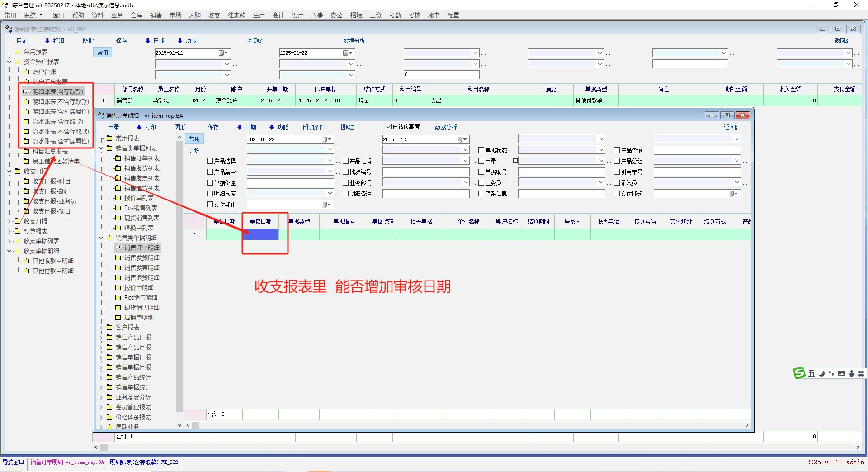The image size is (868, 472).
Task: Uncheck the 自适应高度 checkbox
Action: (388, 127)
